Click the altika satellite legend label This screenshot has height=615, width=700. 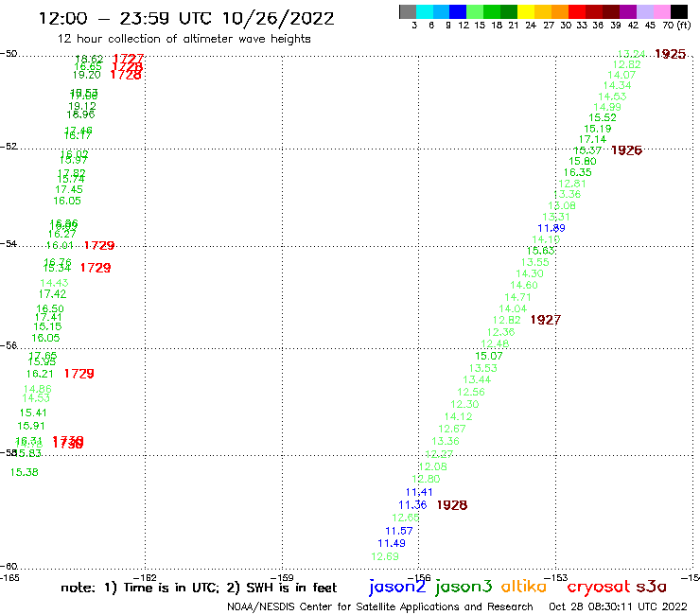524,587
